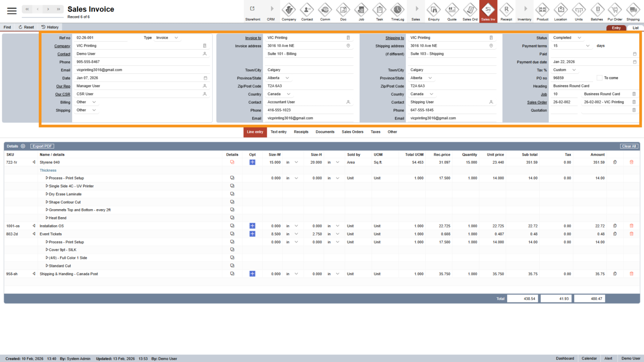
Task: Click the Export PDF button
Action: coord(42,146)
